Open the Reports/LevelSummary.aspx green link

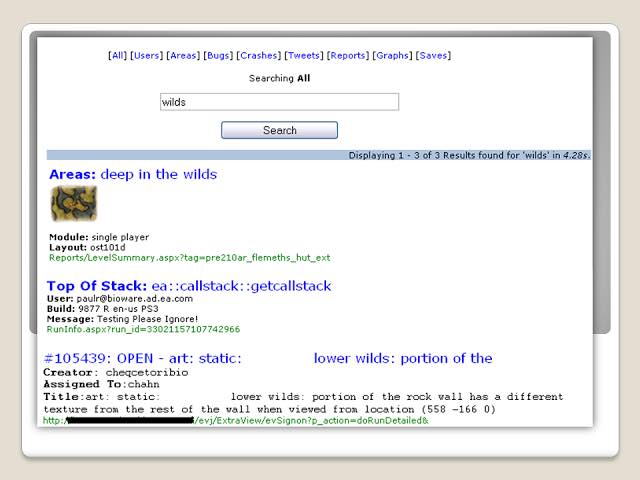189,258
